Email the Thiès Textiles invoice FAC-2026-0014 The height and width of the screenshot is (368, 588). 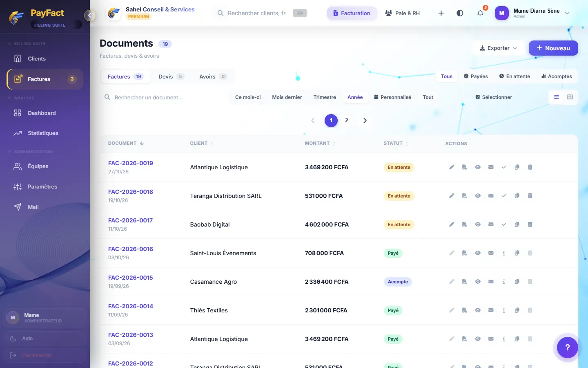click(491, 310)
